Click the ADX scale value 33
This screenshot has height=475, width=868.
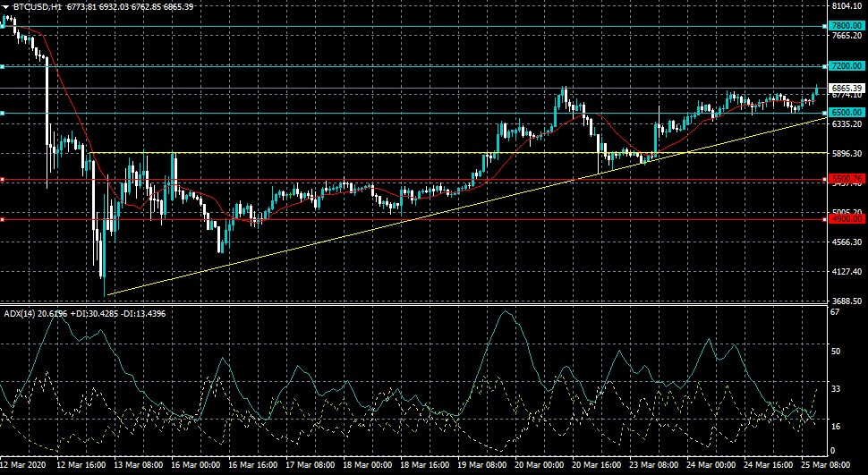coord(836,389)
